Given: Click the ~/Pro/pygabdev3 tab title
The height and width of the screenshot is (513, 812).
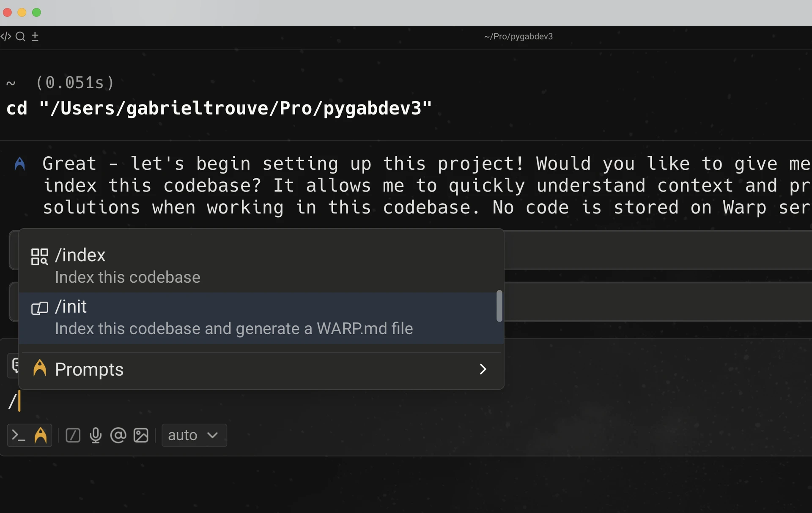Looking at the screenshot, I should pos(518,36).
